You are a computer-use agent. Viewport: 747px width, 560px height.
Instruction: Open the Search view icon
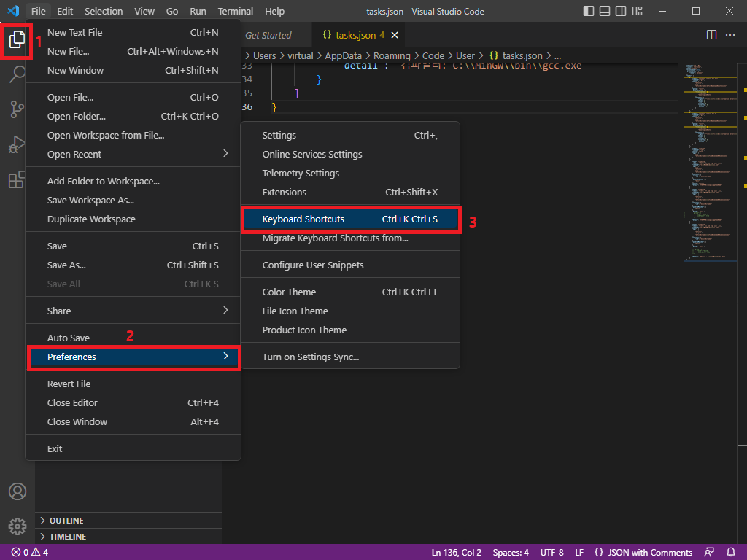click(18, 74)
